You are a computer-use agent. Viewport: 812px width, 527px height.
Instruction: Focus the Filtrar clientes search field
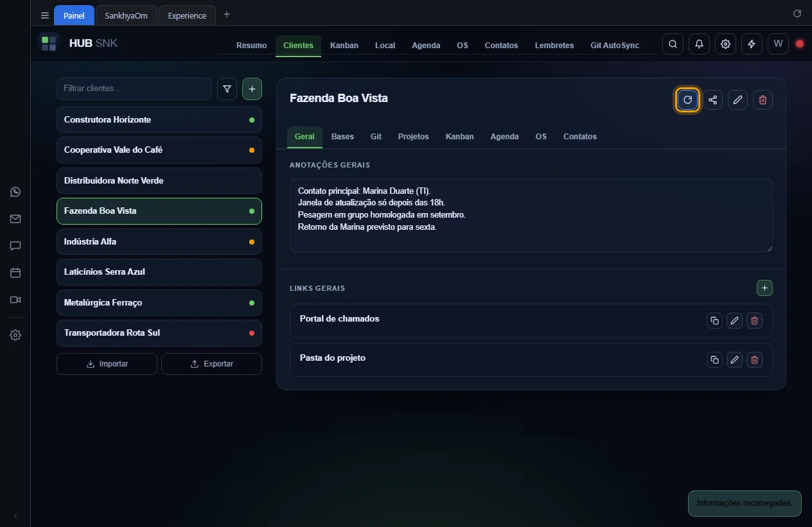134,89
